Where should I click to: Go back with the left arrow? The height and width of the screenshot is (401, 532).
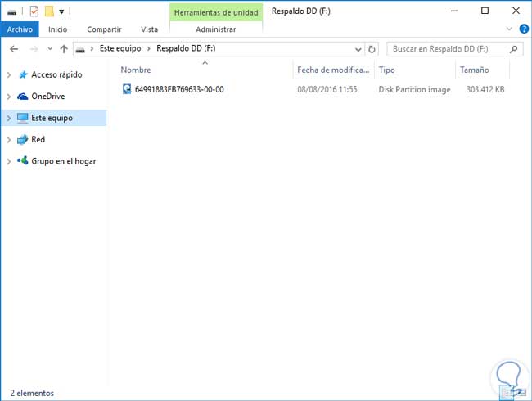tap(14, 49)
